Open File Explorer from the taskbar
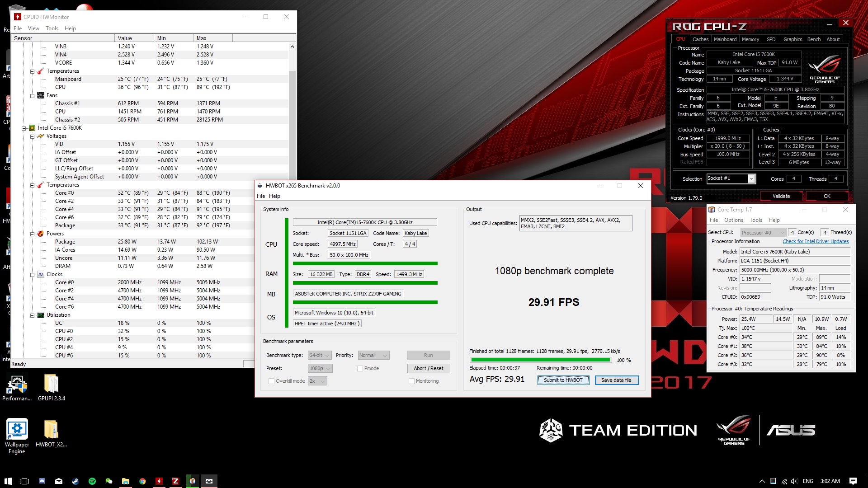 click(126, 481)
